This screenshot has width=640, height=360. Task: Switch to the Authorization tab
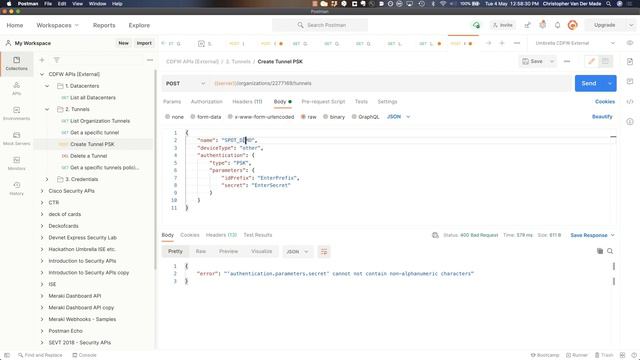click(207, 102)
